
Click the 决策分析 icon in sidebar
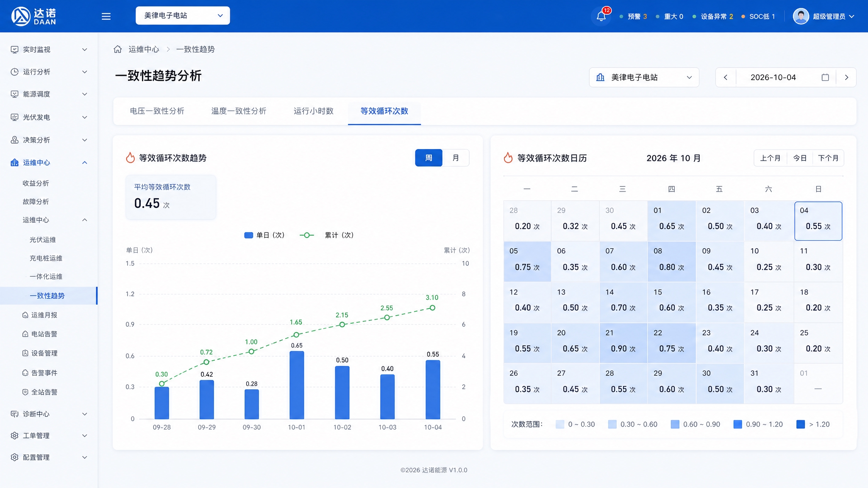click(x=14, y=140)
